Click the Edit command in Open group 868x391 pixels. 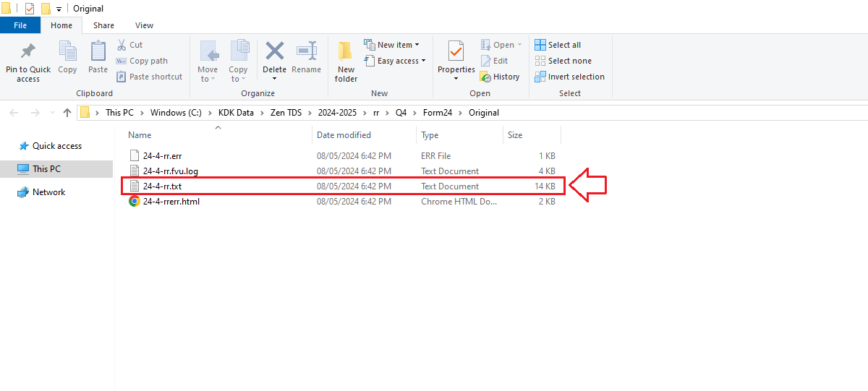click(x=494, y=61)
